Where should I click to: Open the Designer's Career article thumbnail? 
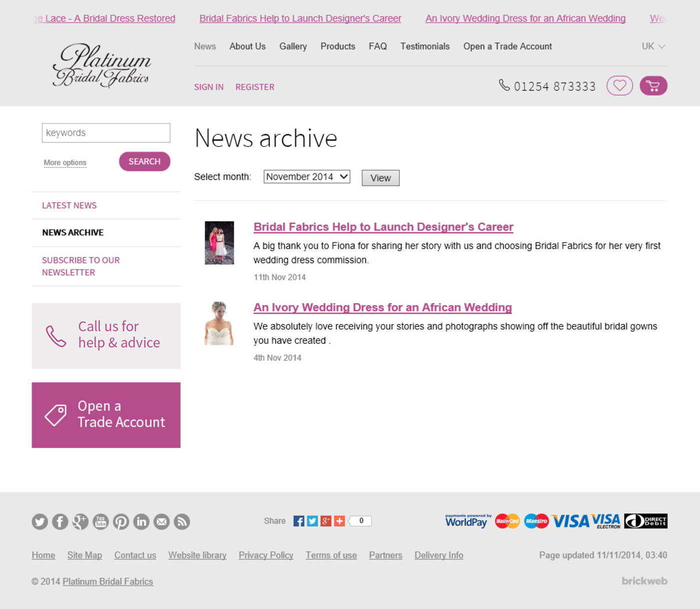(219, 243)
